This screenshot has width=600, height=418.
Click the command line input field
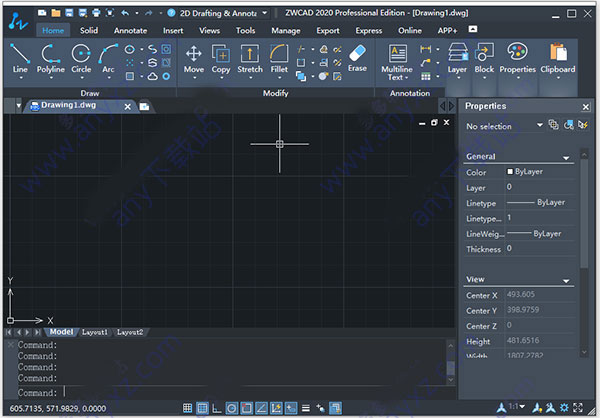pos(230,392)
